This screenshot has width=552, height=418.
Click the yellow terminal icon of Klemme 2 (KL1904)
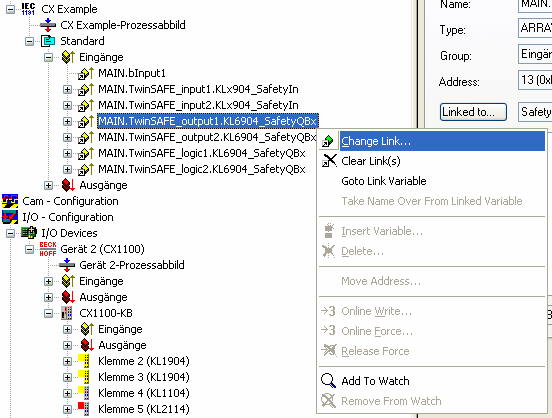click(84, 361)
